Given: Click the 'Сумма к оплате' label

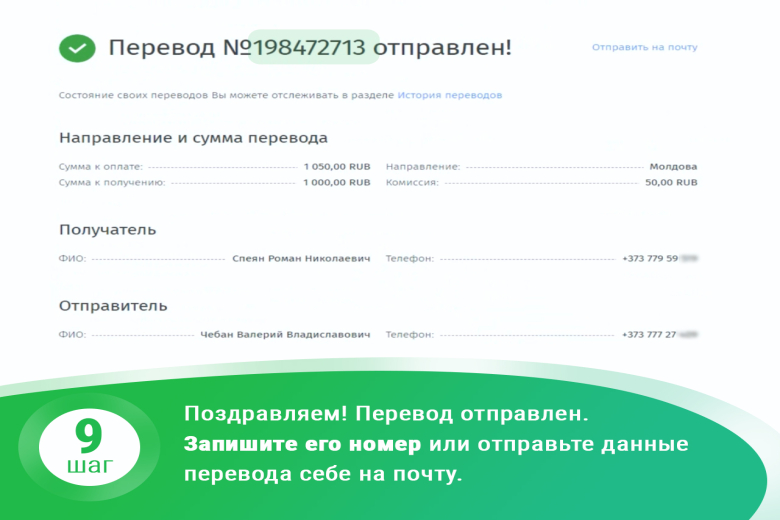Looking at the screenshot, I should 100,167.
